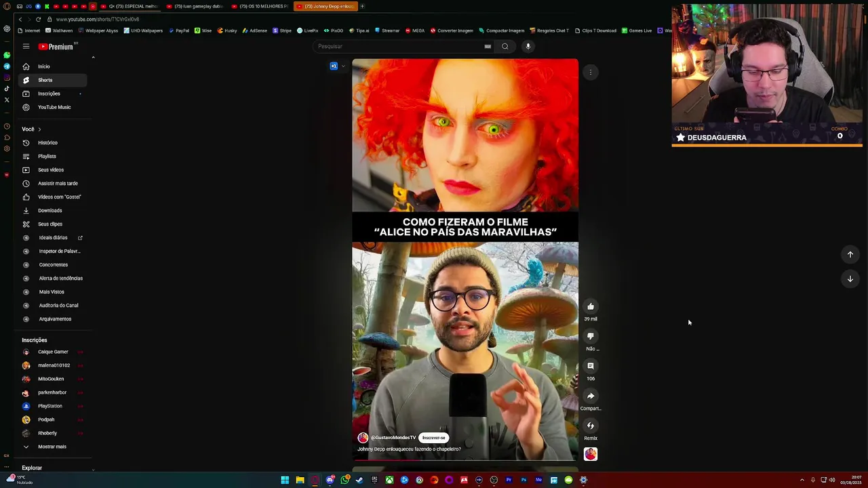Open the YouTube hamburger guide menu
Viewport: 868px width, 488px height.
click(26, 46)
